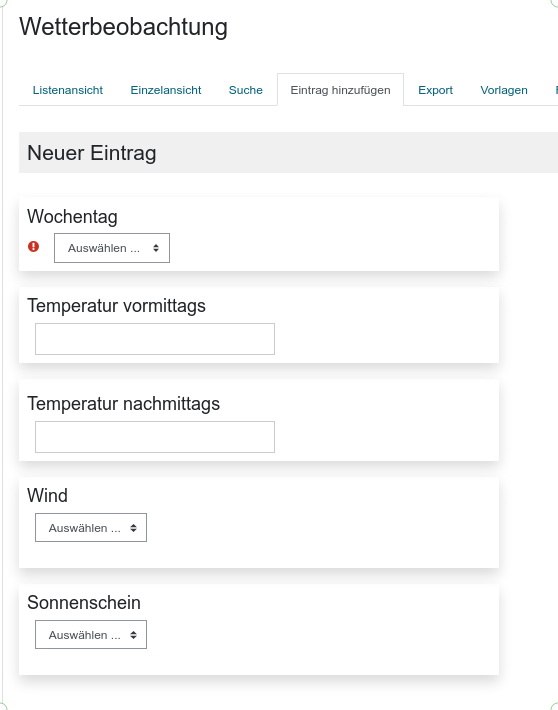Expand the Wind selection dropdown
This screenshot has width=558, height=710.
91,528
